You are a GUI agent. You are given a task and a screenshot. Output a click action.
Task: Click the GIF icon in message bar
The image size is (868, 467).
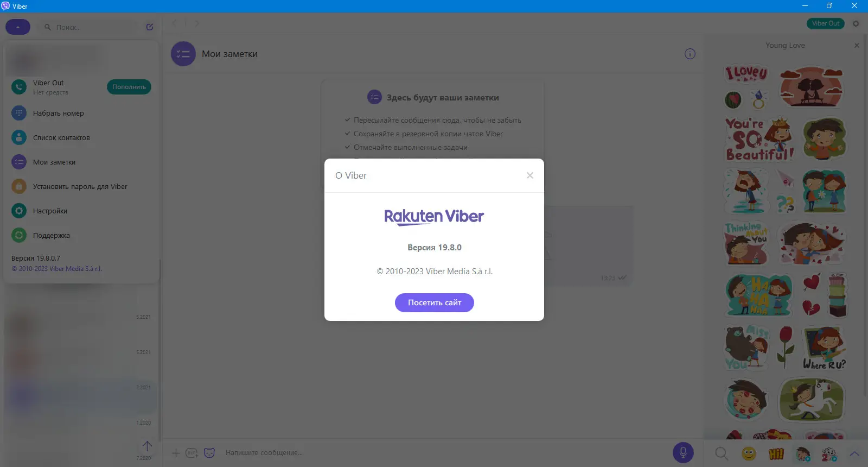click(x=192, y=453)
